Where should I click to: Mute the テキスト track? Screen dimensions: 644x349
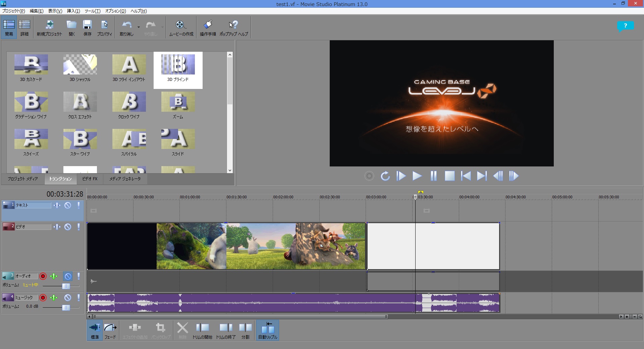pyautogui.click(x=68, y=205)
